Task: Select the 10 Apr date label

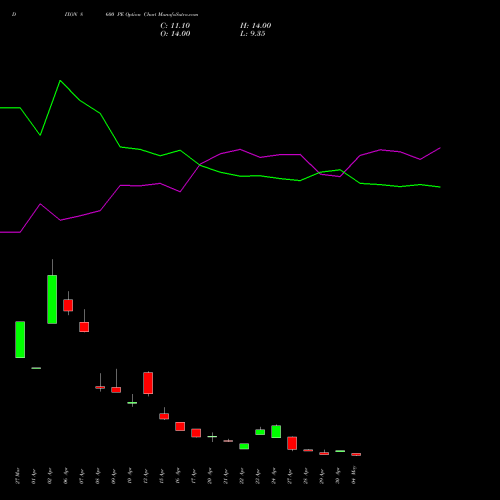Action: [130, 476]
